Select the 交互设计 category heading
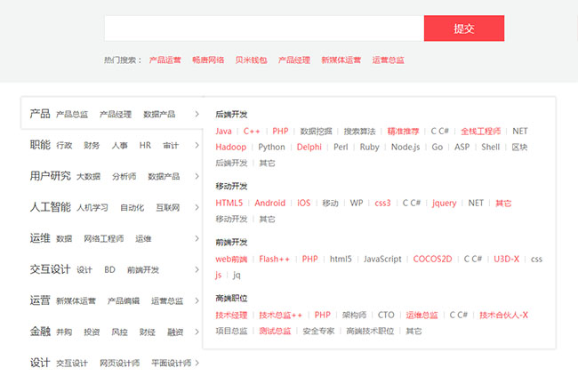The height and width of the screenshot is (392, 578). (x=50, y=269)
